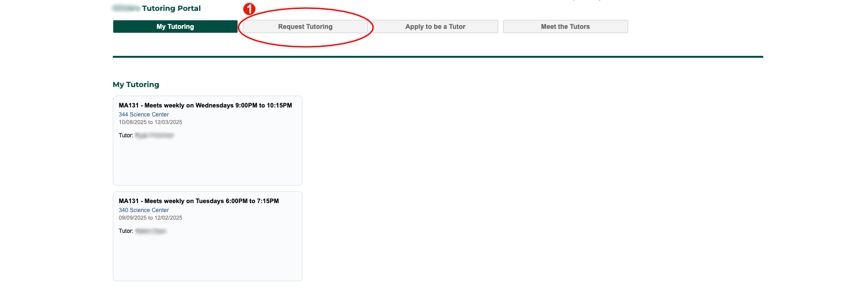Click the blurred tutor name for Tuesdays session
The height and width of the screenshot is (303, 868).
(x=151, y=231)
